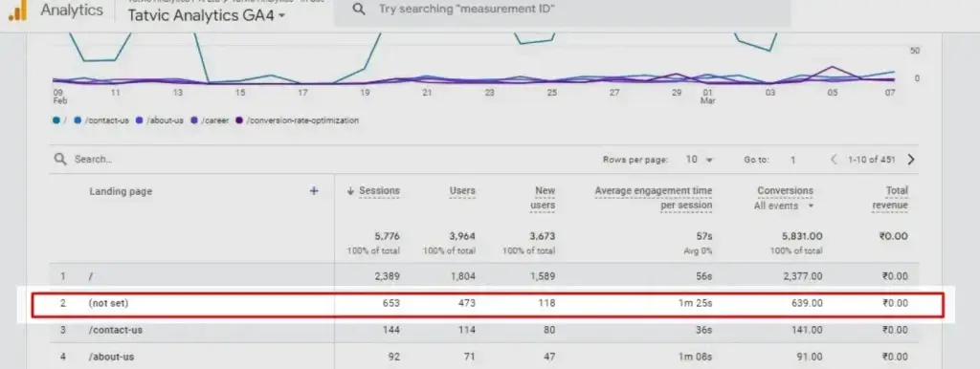Click the 1-10 of 451 pagination text
The height and width of the screenshot is (369, 980).
(872, 160)
